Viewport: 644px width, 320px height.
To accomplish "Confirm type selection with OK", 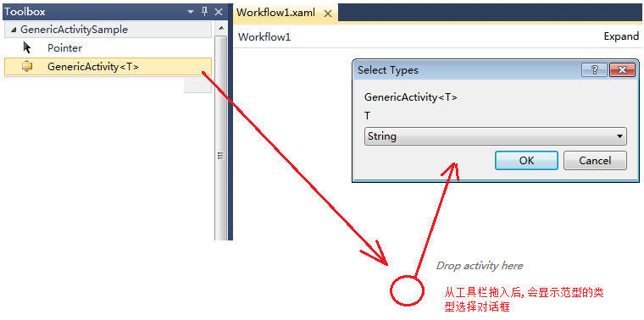I will click(526, 160).
